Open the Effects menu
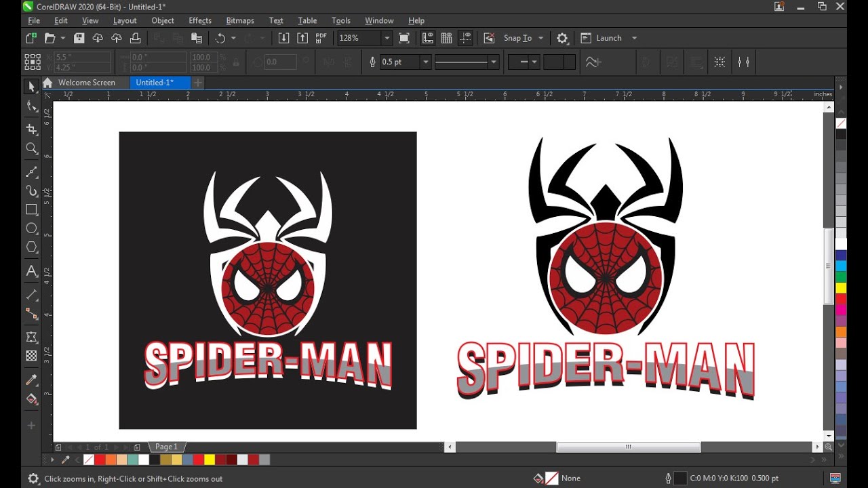868x488 pixels. pos(200,20)
